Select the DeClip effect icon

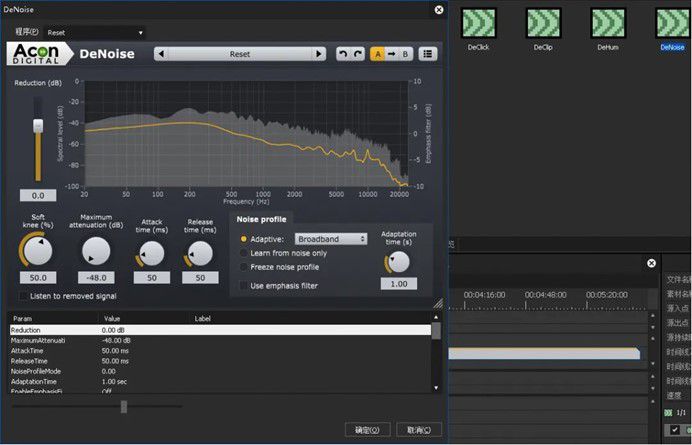543,23
